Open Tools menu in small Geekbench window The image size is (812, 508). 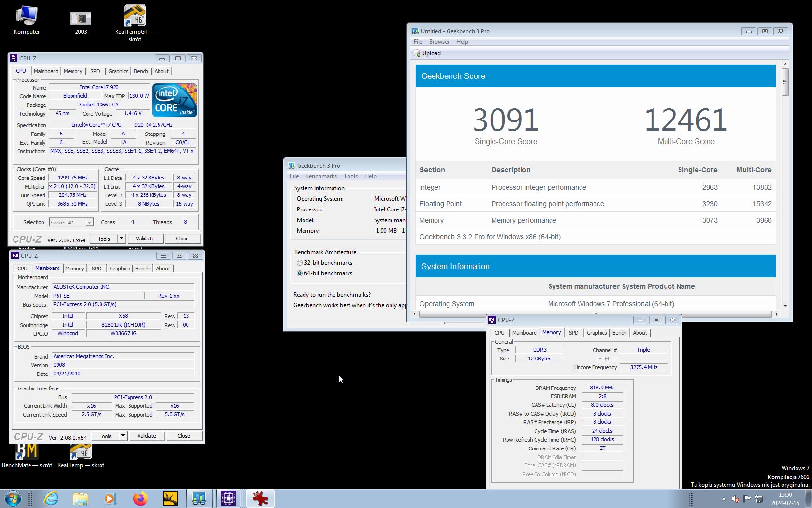click(x=350, y=176)
